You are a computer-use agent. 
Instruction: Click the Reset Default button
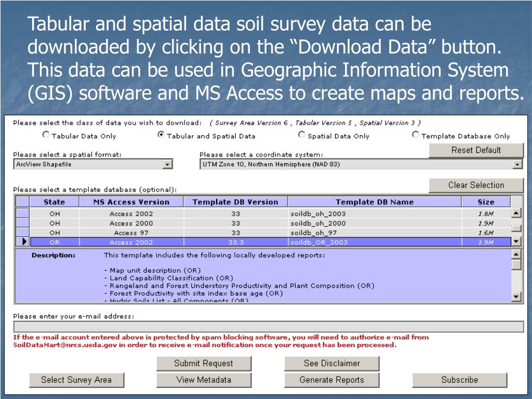[x=476, y=150]
